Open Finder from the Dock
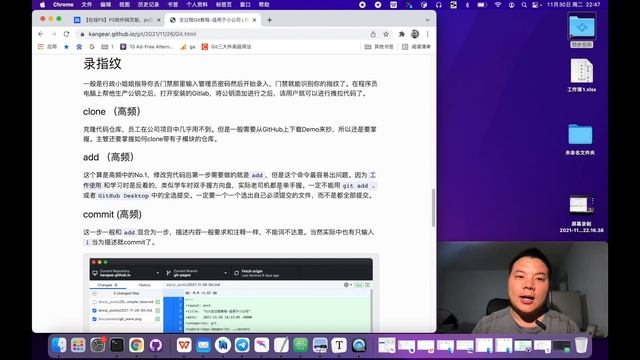Screen dimensions: 640x360 pos(59,345)
